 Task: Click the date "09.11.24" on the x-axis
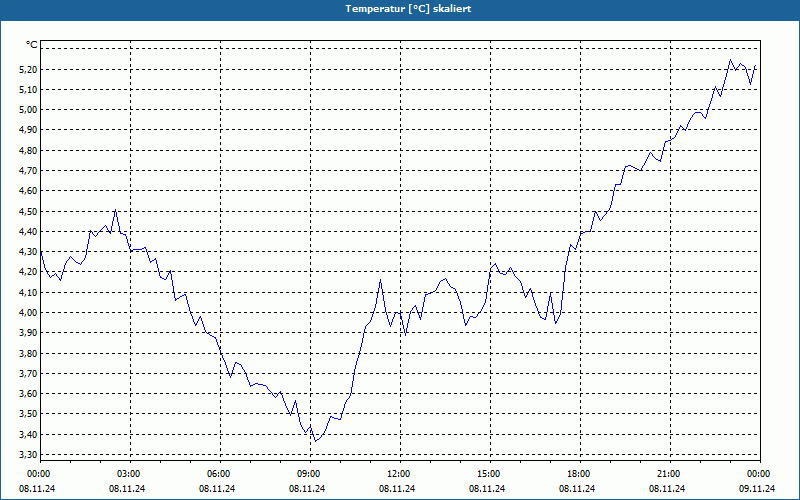click(x=757, y=489)
